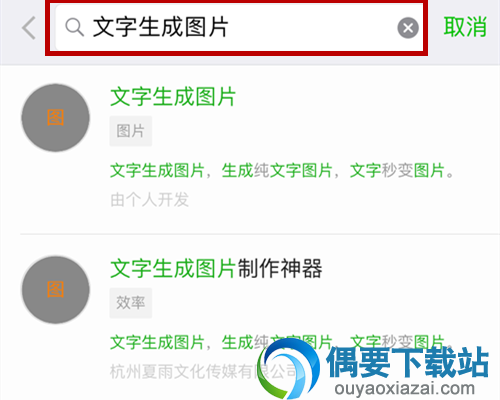
Task: Click the orange 图 character in the first avatar
Action: (55, 117)
